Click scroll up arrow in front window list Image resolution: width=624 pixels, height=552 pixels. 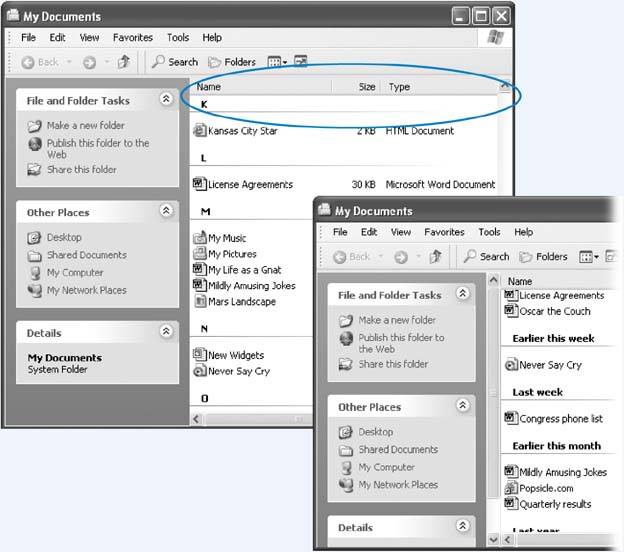493,280
